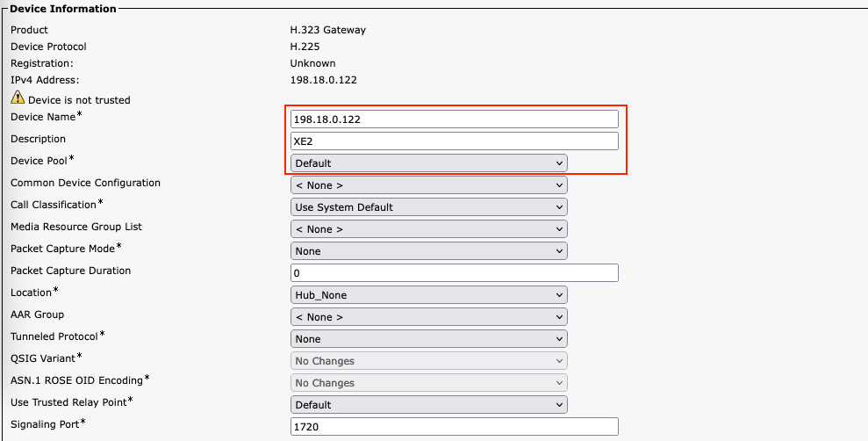
Task: Click the device not trusted warning icon
Action: (18, 98)
